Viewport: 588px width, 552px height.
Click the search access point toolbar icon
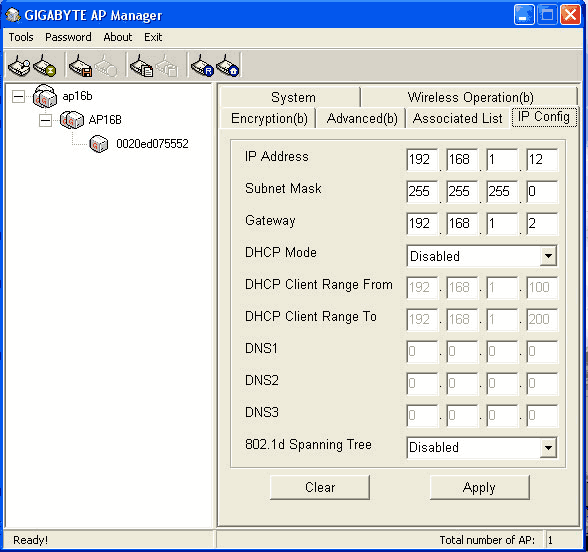click(x=19, y=66)
